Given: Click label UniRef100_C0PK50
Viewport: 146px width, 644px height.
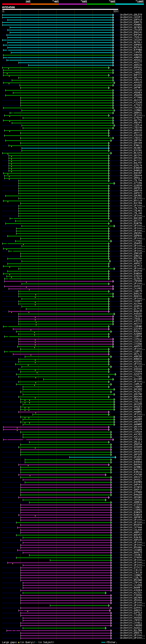Looking at the screenshot, I should click(x=131, y=53).
